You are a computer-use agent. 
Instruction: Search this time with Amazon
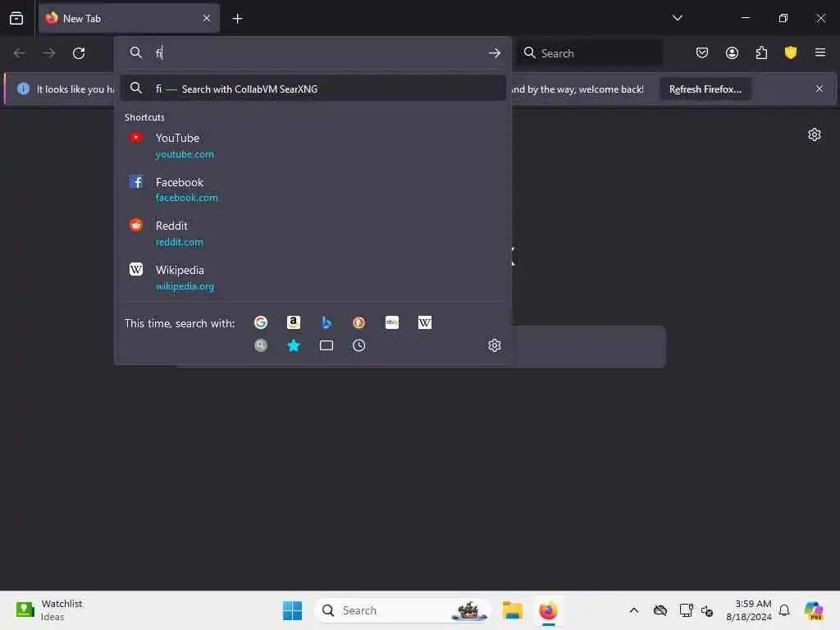pos(294,322)
